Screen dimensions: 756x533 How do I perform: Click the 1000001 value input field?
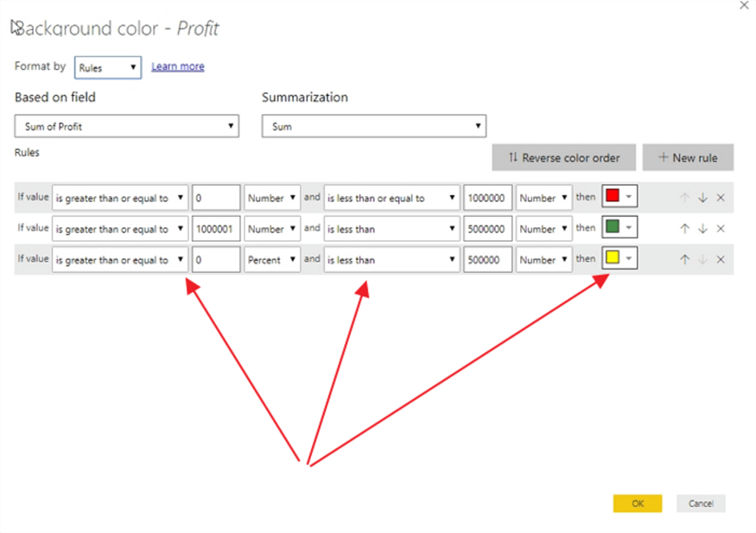[216, 229]
